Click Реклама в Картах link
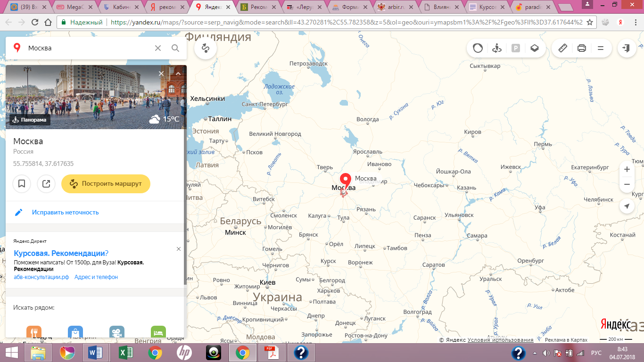644x362 pixels. (x=566, y=340)
